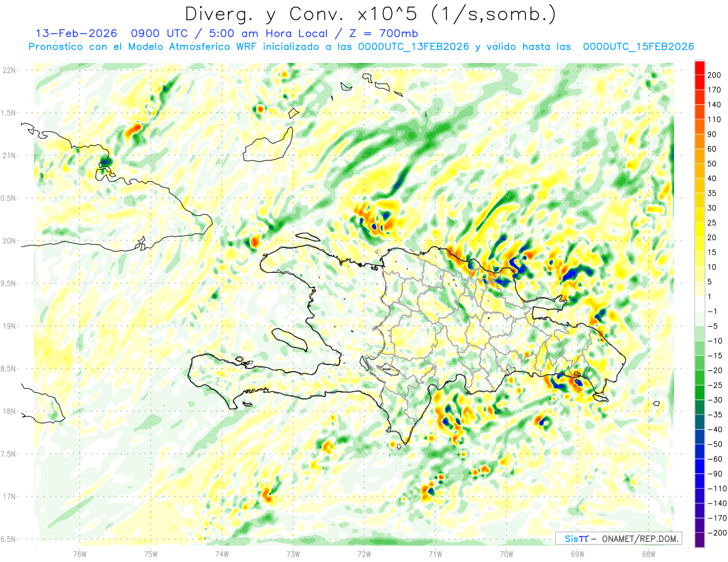Click the colorbar value '-110'
728x562 pixels.
718,489
